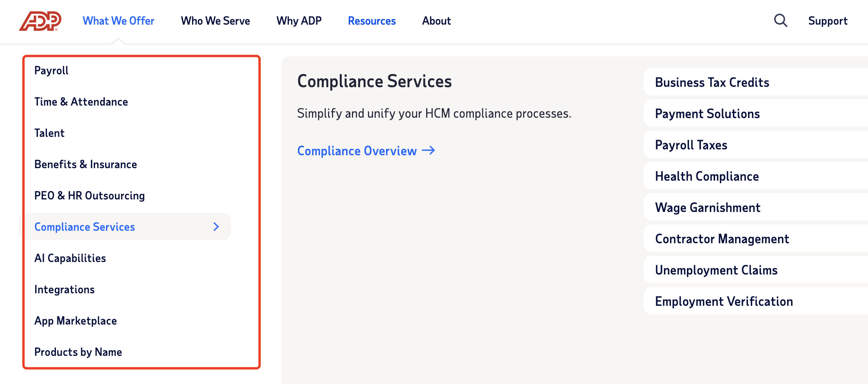This screenshot has height=384, width=868.
Task: Open Business Tax Credits
Action: [755, 82]
